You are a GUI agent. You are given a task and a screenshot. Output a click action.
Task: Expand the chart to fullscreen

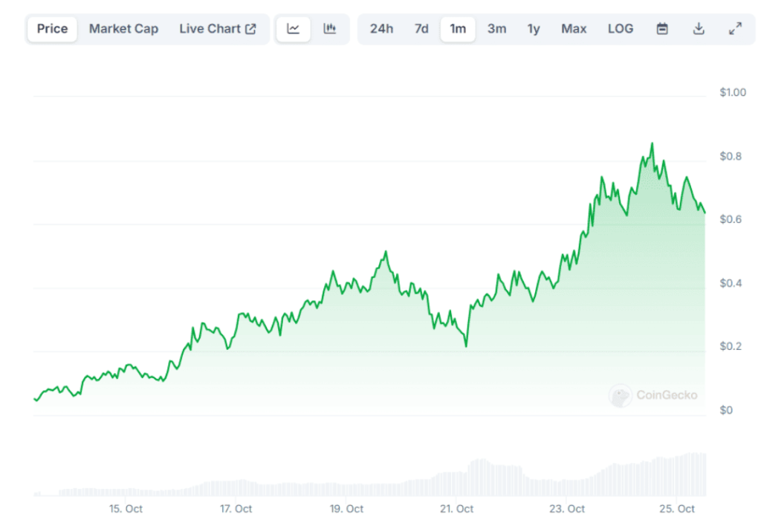[736, 29]
